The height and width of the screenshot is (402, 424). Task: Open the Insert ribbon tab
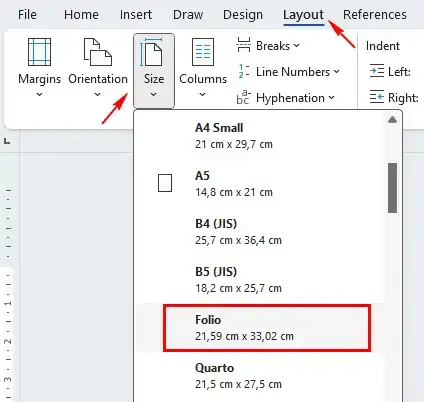click(x=136, y=15)
